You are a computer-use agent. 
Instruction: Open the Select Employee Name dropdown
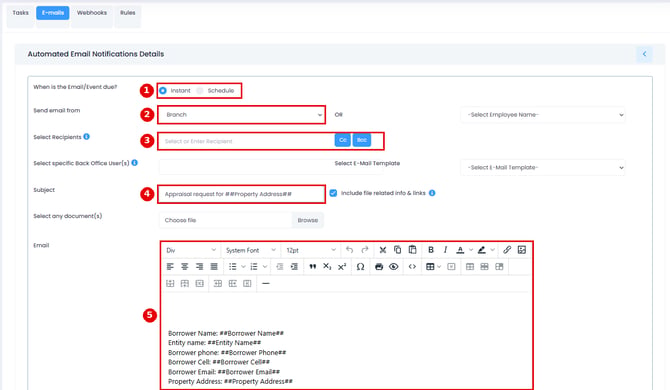tap(543, 114)
